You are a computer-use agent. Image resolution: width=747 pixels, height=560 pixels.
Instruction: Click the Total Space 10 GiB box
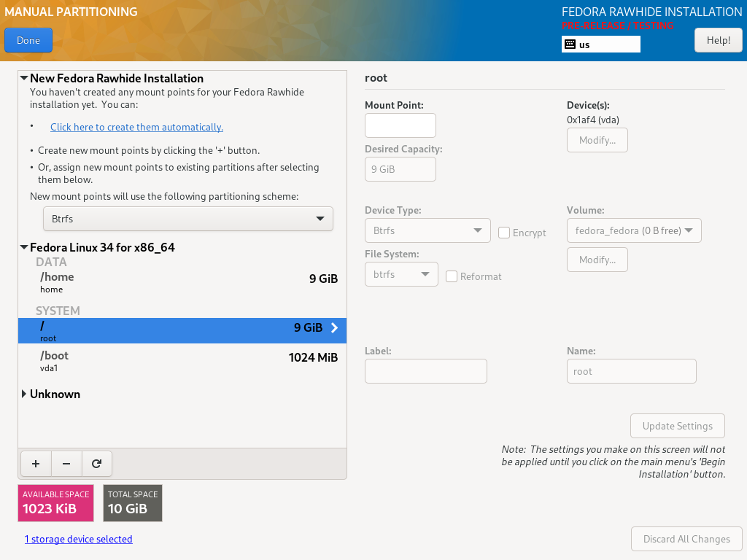133,503
